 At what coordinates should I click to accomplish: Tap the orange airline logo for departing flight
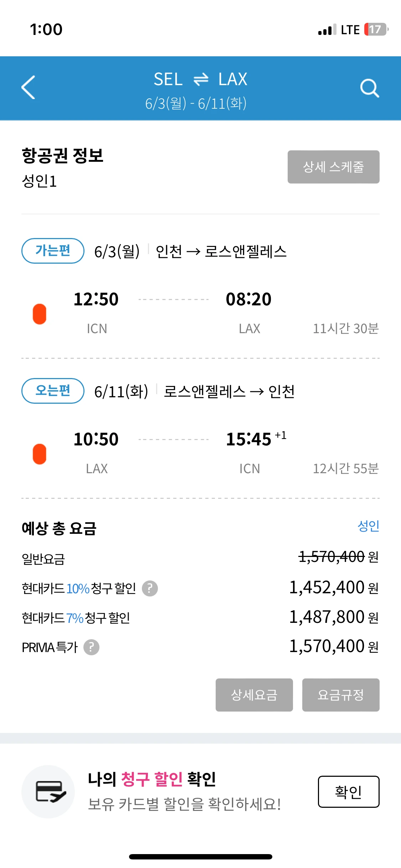(40, 314)
